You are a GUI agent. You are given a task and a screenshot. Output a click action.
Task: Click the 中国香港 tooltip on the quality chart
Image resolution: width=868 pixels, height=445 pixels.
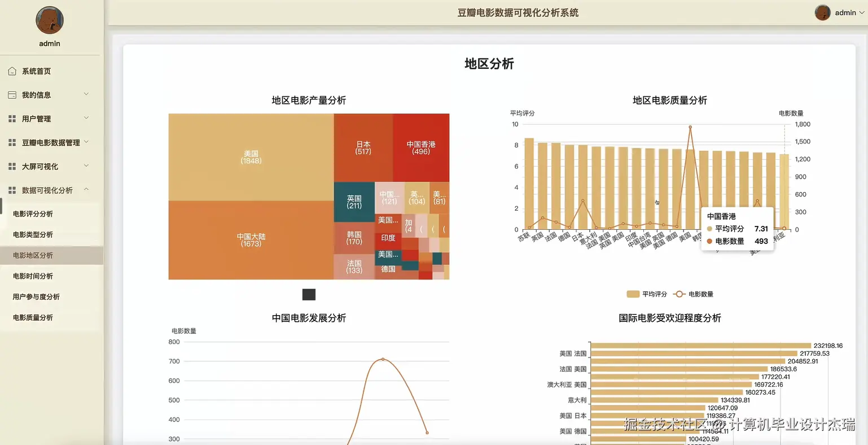[x=737, y=228]
